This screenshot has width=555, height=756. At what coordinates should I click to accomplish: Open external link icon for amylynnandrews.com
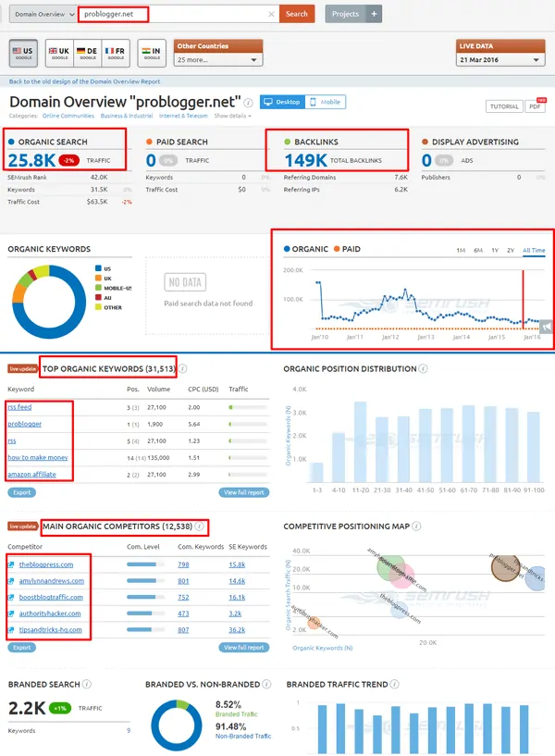(x=11, y=581)
